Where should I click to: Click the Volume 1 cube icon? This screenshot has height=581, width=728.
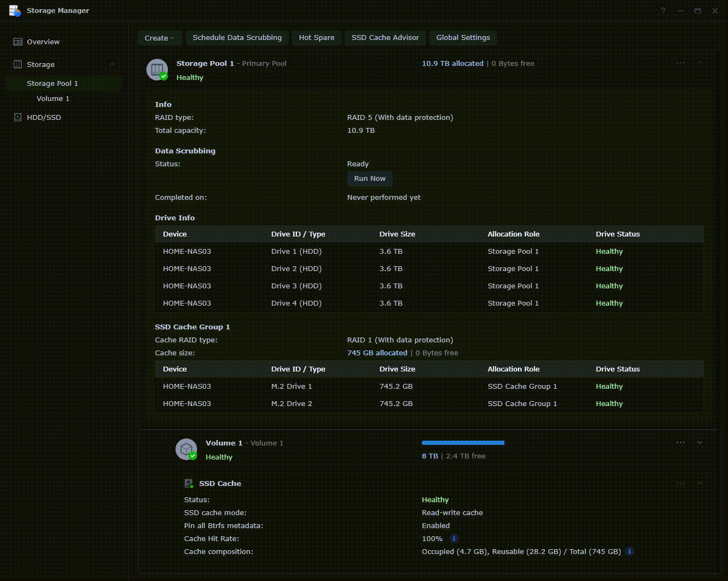(186, 449)
